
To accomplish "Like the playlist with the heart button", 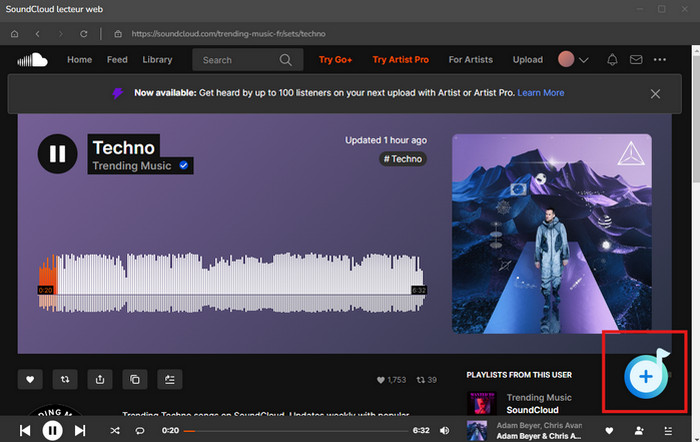I will click(30, 379).
